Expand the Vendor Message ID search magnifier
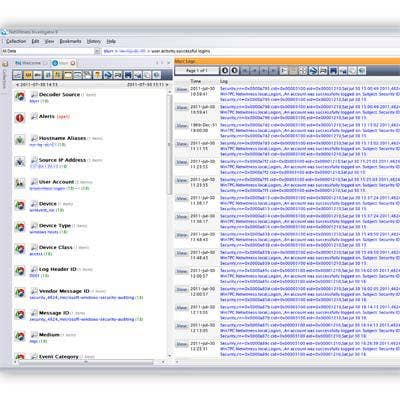 click(34, 291)
